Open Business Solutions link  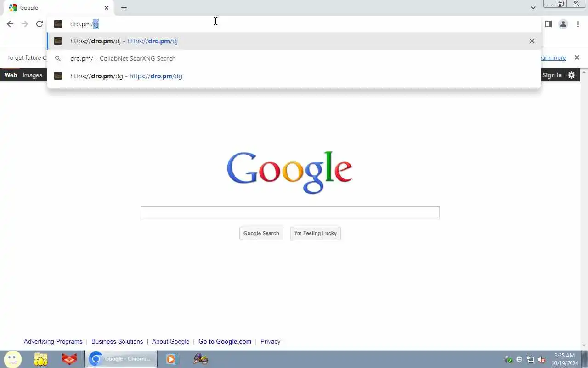coord(117,341)
